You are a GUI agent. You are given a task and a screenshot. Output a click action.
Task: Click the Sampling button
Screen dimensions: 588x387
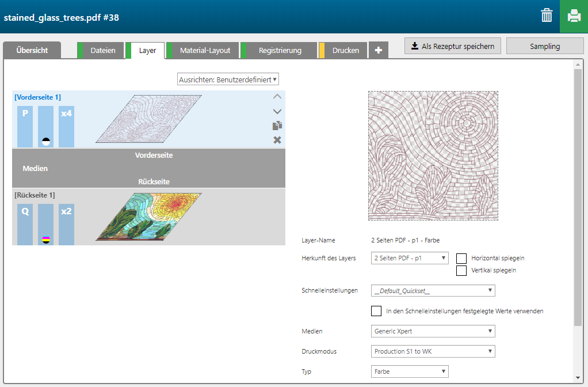click(x=545, y=46)
